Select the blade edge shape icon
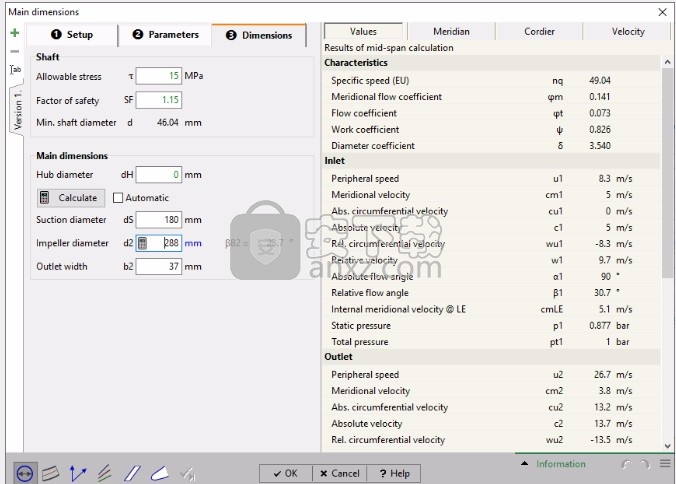Screen dimensions: 676x484 click(x=160, y=473)
